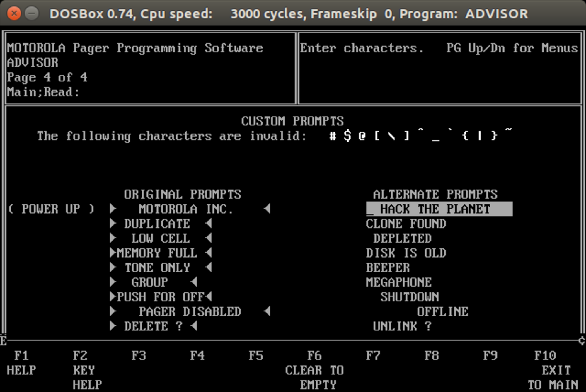Viewport: 586px width, 392px height.
Task: Click the F4 function key label
Action: pos(197,356)
